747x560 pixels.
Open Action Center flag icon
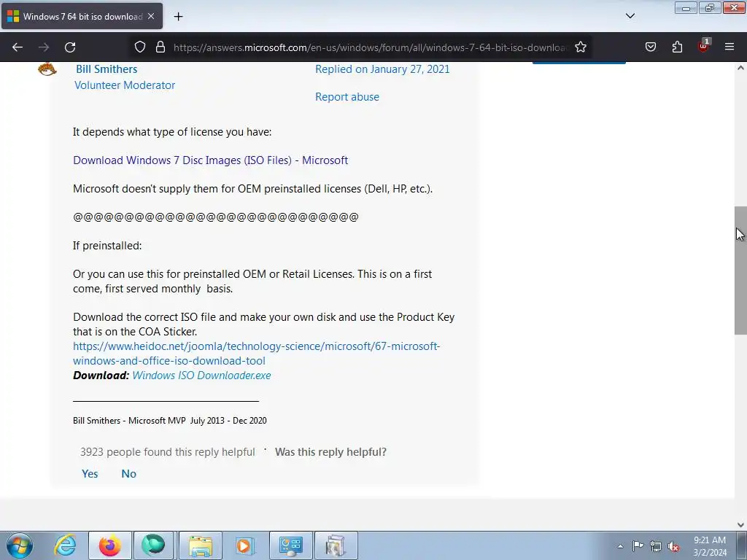point(638,545)
